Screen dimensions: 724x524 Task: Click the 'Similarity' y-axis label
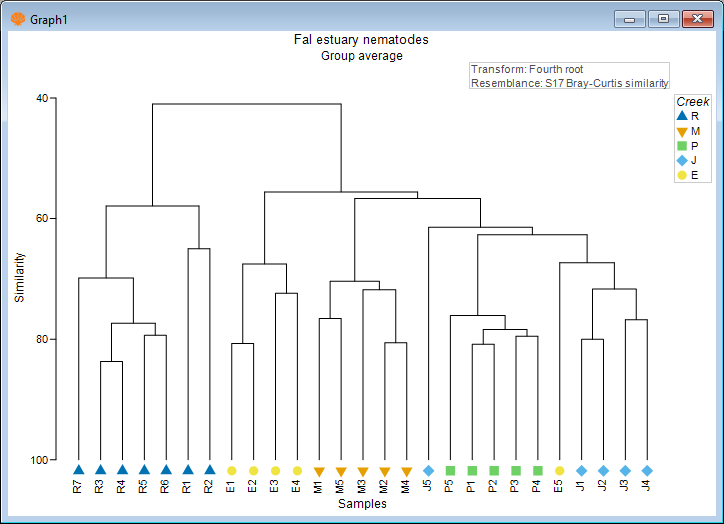(19, 277)
